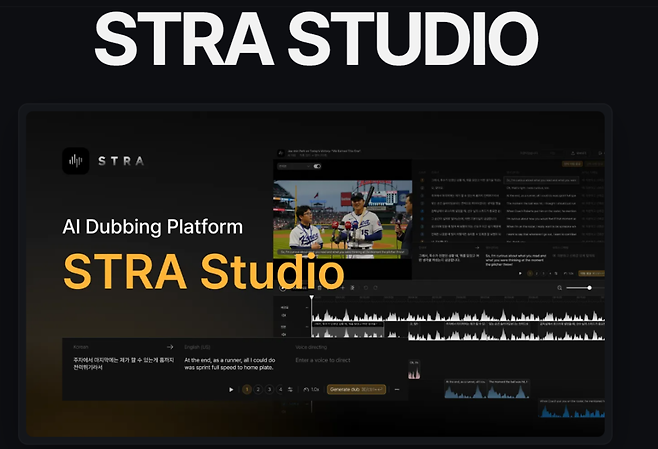Viewport: 658px width, 449px height.
Task: Click the plus add icon in timeline toolbar
Action: (342, 288)
